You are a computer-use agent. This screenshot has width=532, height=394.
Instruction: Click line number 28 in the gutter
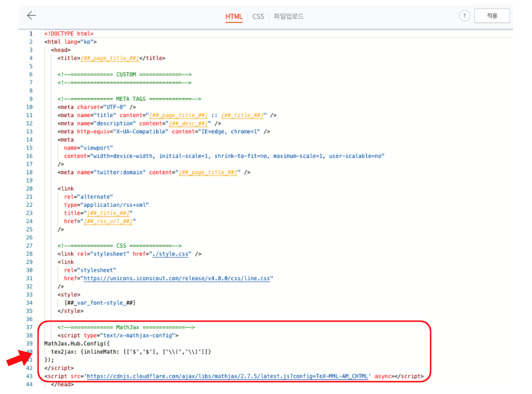pyautogui.click(x=30, y=254)
